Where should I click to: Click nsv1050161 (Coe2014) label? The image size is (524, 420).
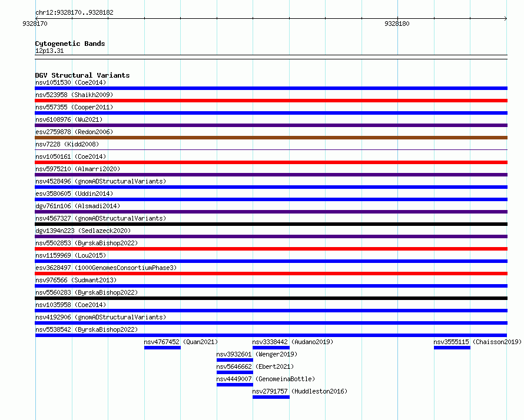point(71,156)
